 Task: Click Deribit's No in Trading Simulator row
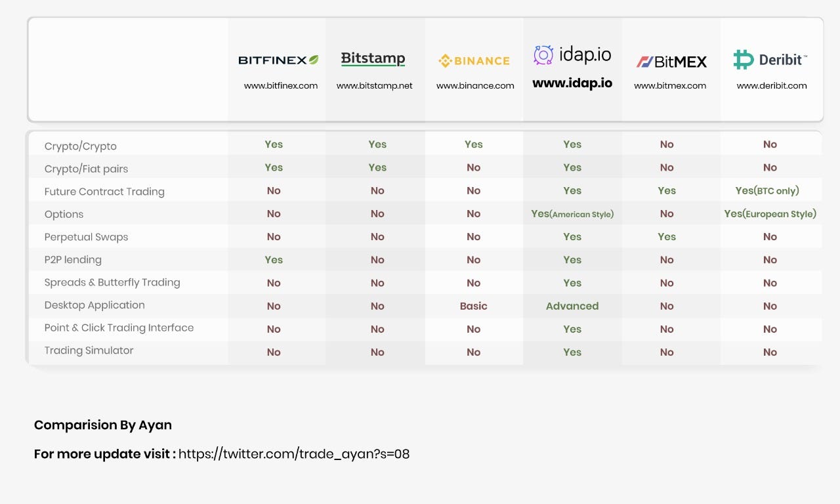[x=770, y=352]
